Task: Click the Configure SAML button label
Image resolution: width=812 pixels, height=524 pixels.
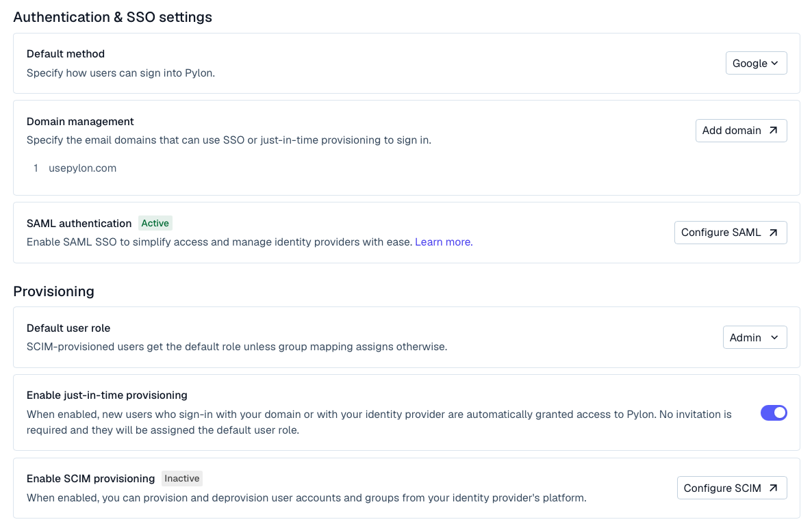Action: click(x=721, y=233)
